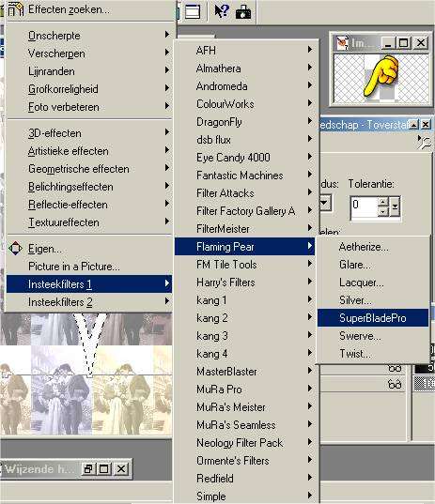Expand Belichtingseffecten submenu
The height and width of the screenshot is (504, 435).
click(x=89, y=187)
